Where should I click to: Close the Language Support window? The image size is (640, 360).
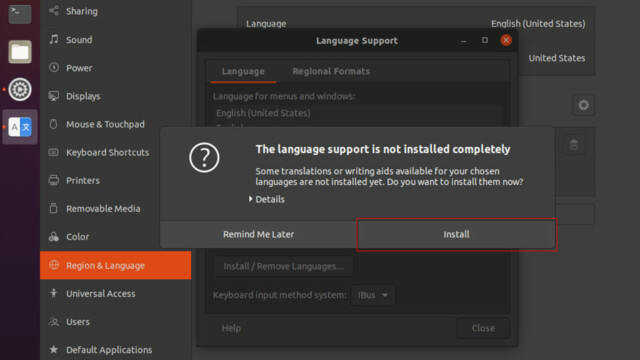pos(506,40)
